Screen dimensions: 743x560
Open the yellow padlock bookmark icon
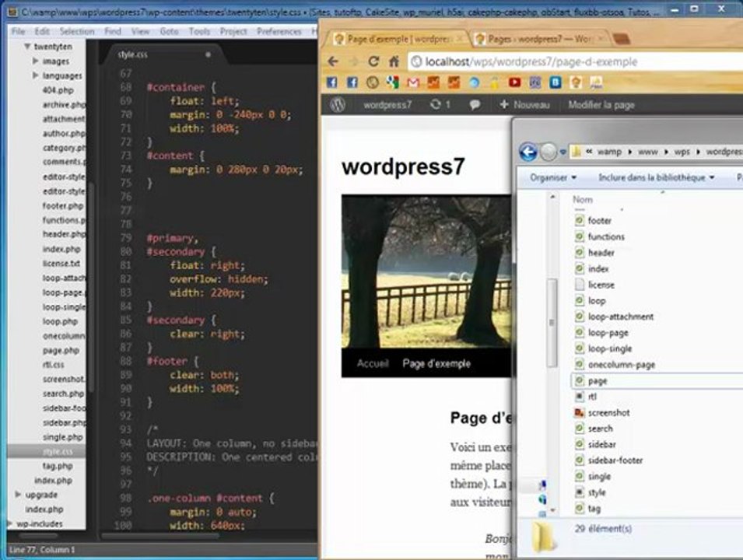494,82
